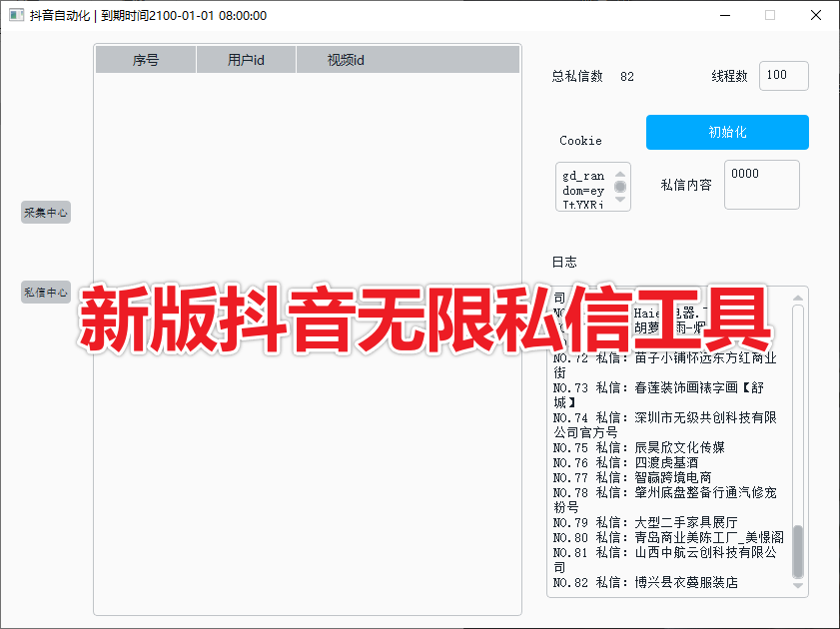
Task: Click the 私信内容 label
Action: click(686, 185)
